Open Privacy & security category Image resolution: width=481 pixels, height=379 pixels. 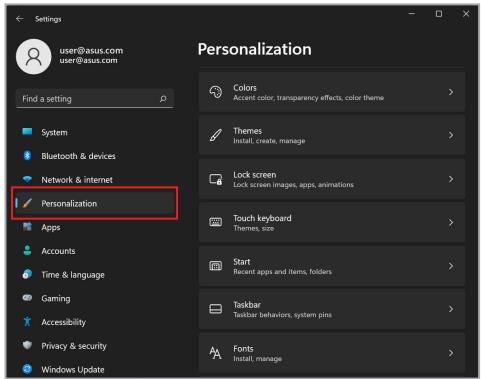tap(94, 346)
